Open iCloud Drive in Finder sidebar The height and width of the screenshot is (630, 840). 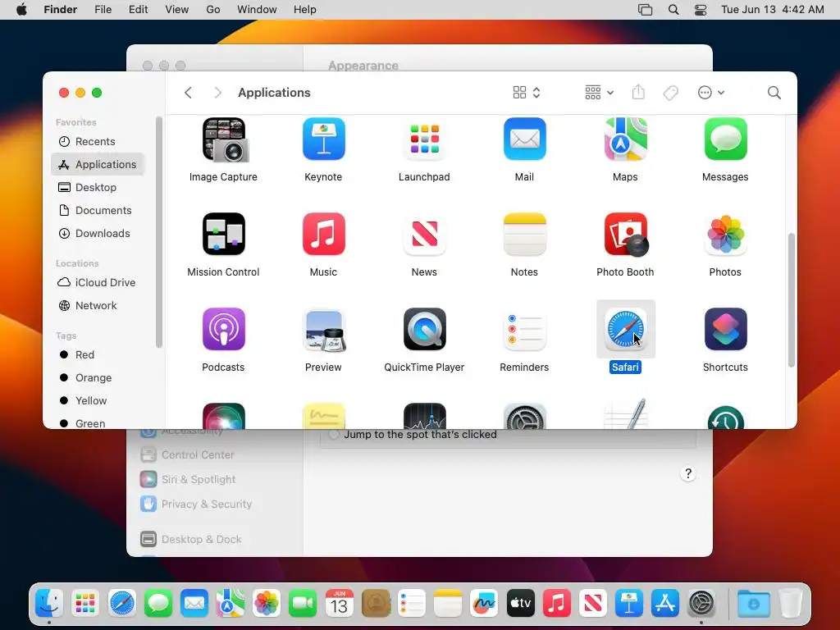[x=98, y=282]
